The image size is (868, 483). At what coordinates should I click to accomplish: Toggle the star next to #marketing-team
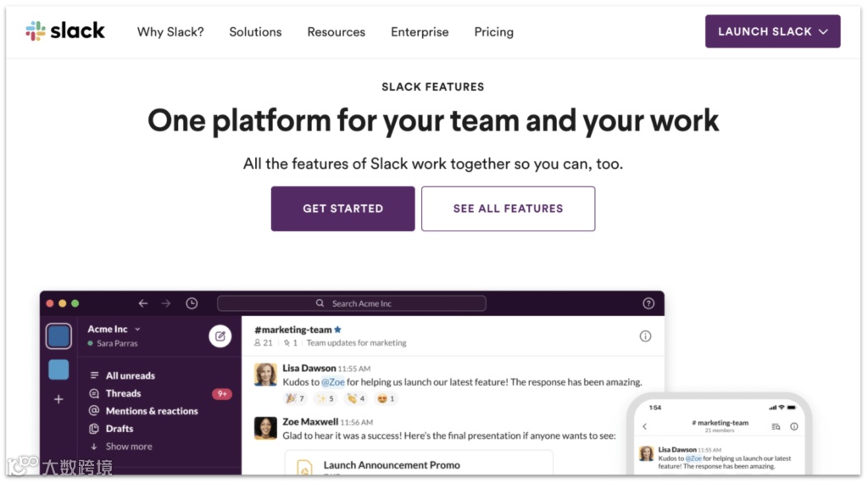click(337, 329)
